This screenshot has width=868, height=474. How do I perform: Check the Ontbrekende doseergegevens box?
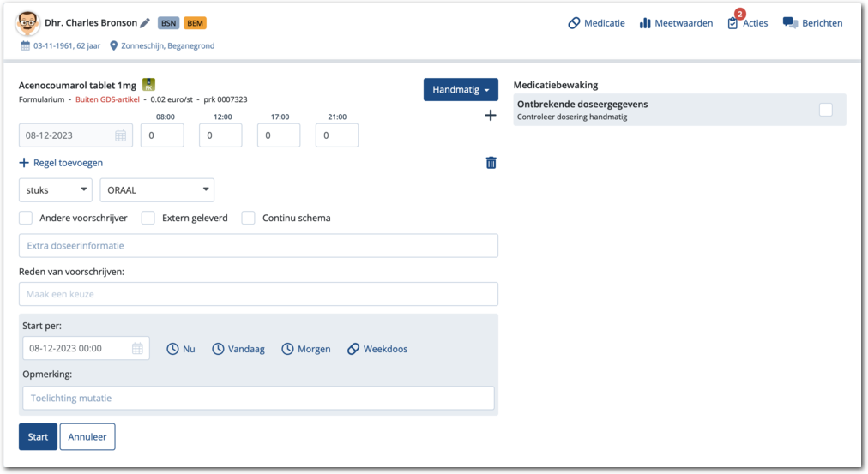(x=825, y=110)
